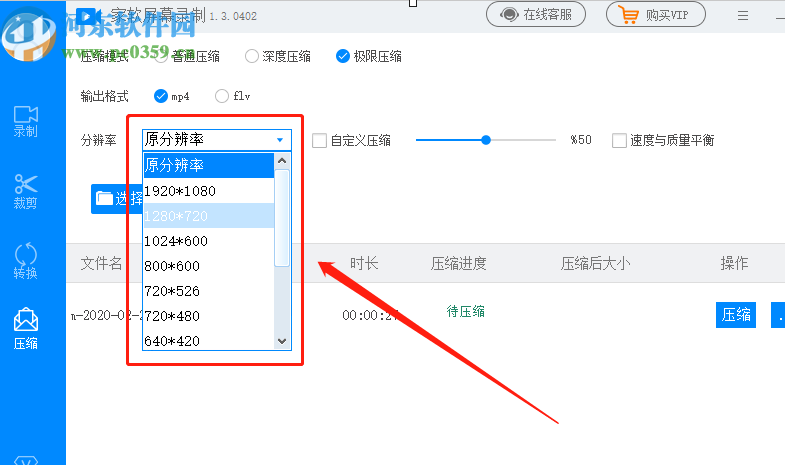Open the 转换 conversion tool
785x465 pixels.
26,261
